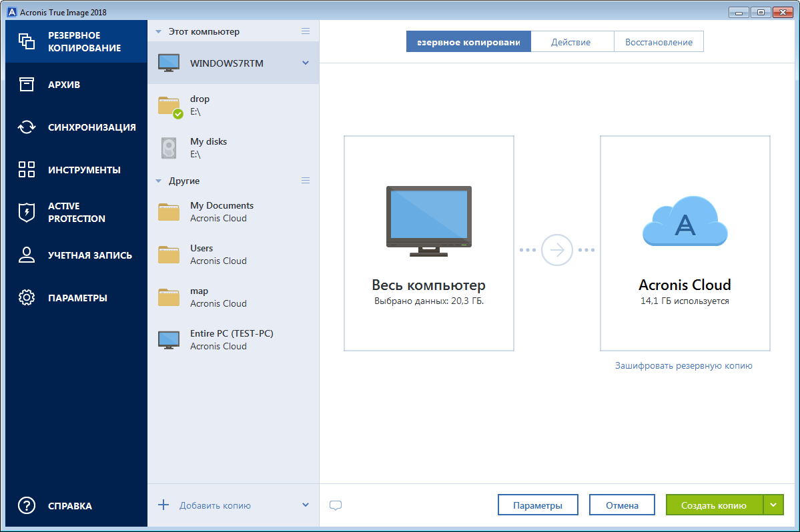
Task: Go to СИНХРОНИЗАЦИЯ section
Action: [77, 127]
